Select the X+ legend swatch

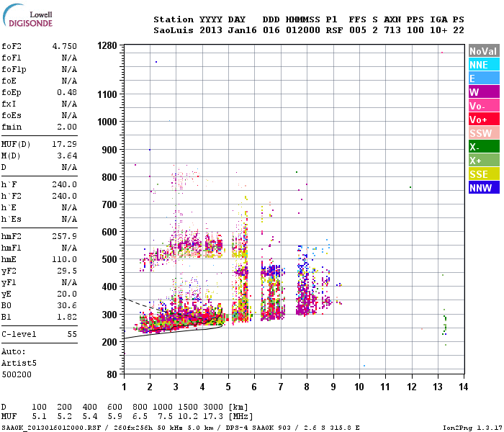484,161
